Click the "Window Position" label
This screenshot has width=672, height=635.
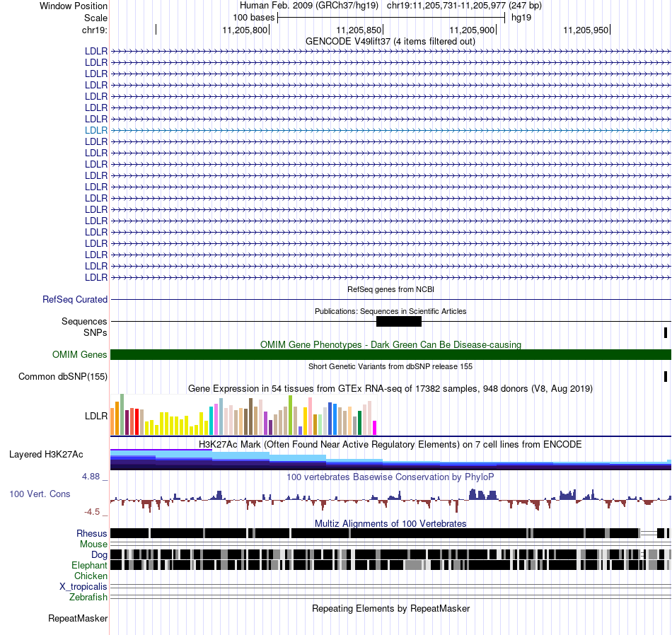[74, 6]
